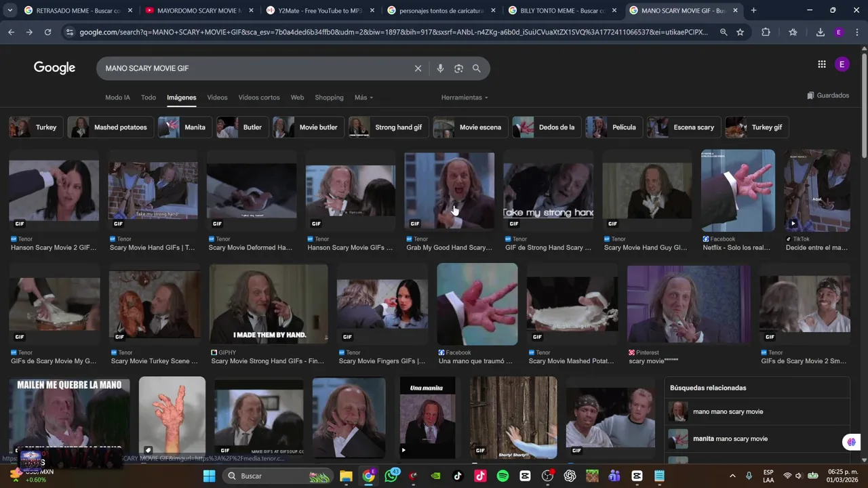Select the Turkey gif filter chip
The height and width of the screenshot is (488, 868).
(x=757, y=127)
